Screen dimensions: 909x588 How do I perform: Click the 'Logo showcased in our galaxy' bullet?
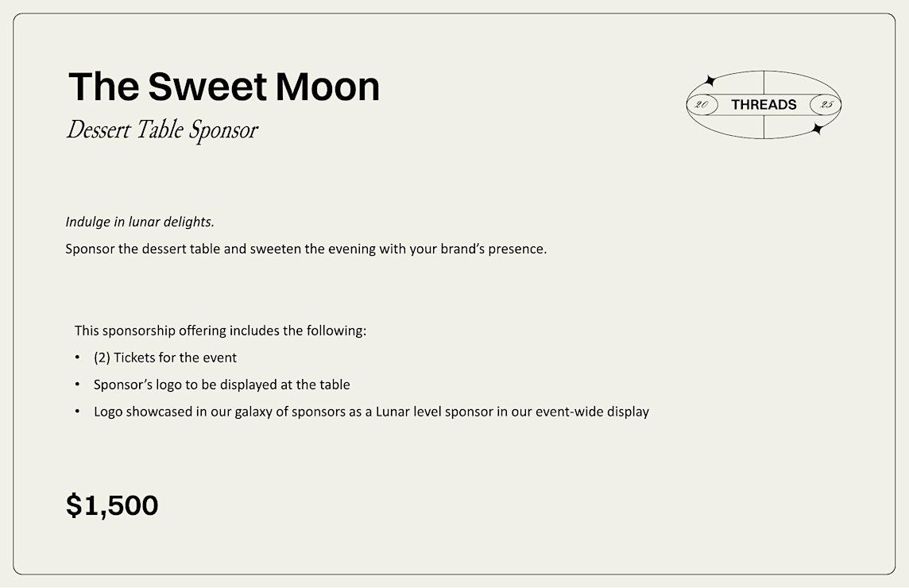click(371, 412)
